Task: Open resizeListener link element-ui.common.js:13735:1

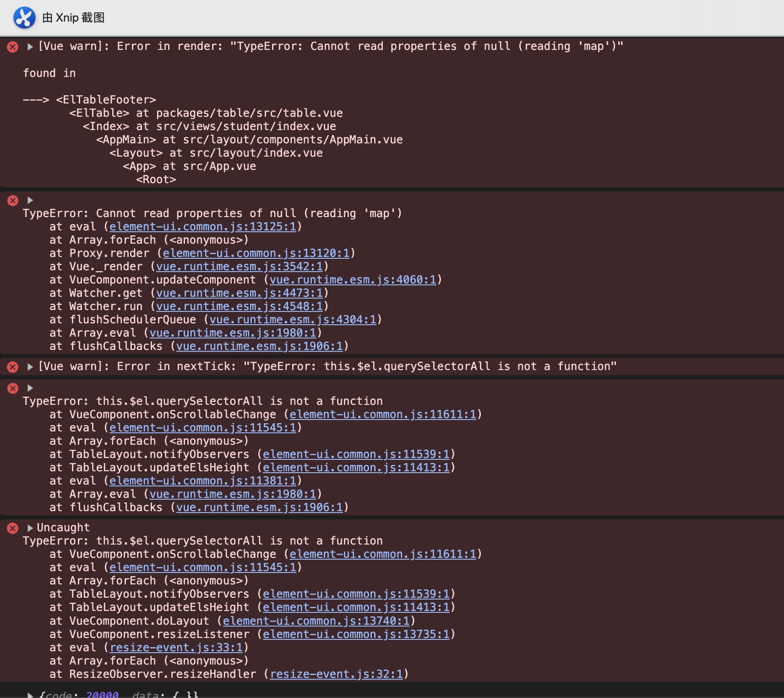Action: point(356,634)
